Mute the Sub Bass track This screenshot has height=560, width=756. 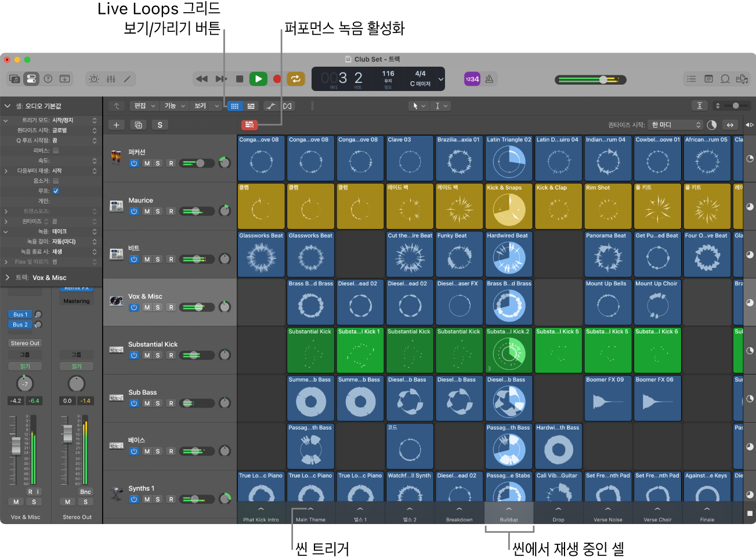147,403
